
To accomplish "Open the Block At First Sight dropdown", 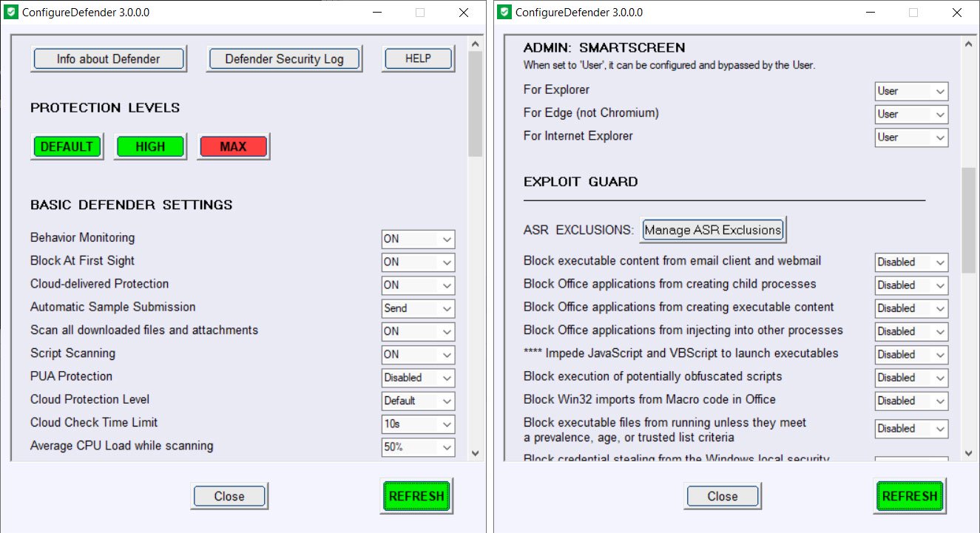I will 418,262.
